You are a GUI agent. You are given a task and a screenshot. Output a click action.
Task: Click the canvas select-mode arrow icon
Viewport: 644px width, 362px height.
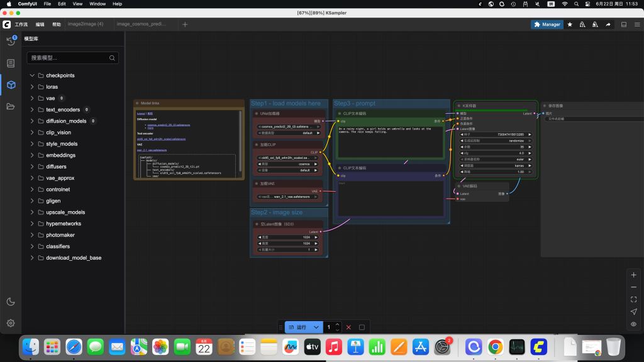(x=634, y=312)
